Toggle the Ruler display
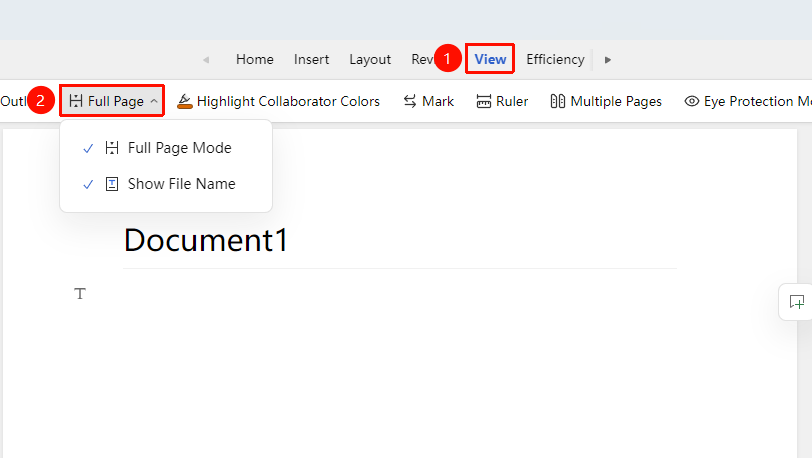 [502, 101]
